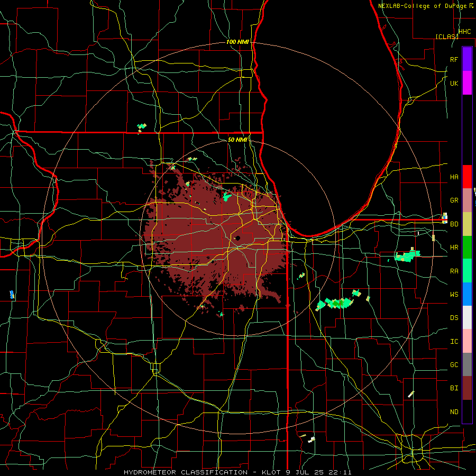Viewport: 476px width, 476px height.
Task: Click the IC light pink legend swatch
Action: pos(467,341)
